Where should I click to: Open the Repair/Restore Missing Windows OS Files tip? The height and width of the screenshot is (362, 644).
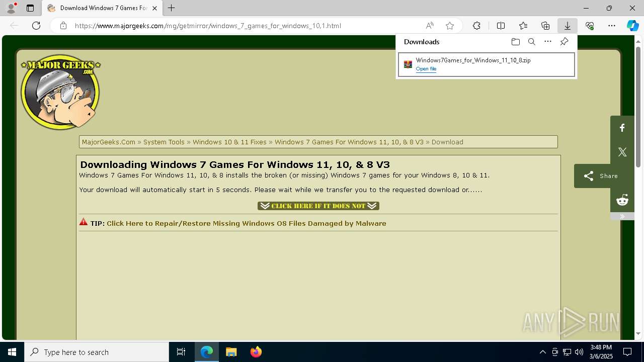pyautogui.click(x=247, y=223)
